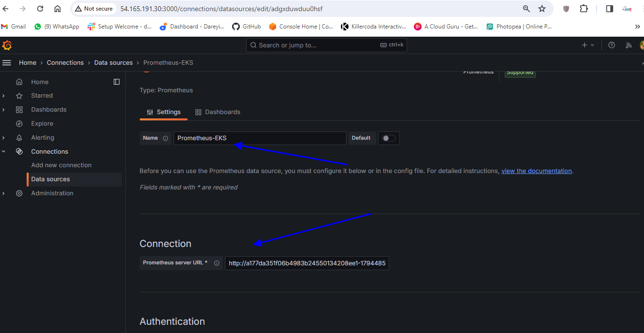Expand the Dashboards sidebar section
The image size is (644, 333).
click(4, 110)
